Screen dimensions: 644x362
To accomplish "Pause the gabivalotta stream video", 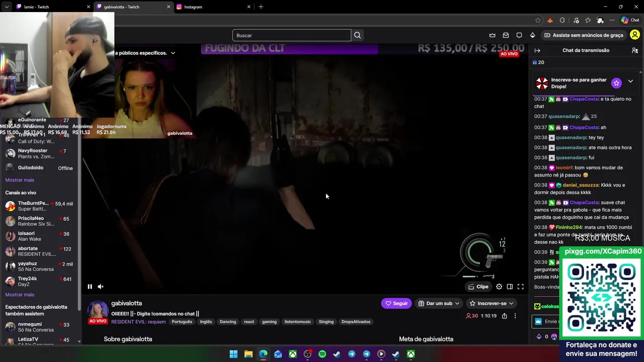I will click(90, 287).
